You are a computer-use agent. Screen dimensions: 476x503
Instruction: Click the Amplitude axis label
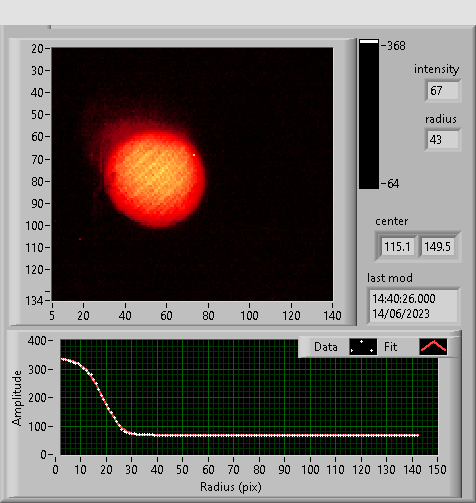coord(17,398)
